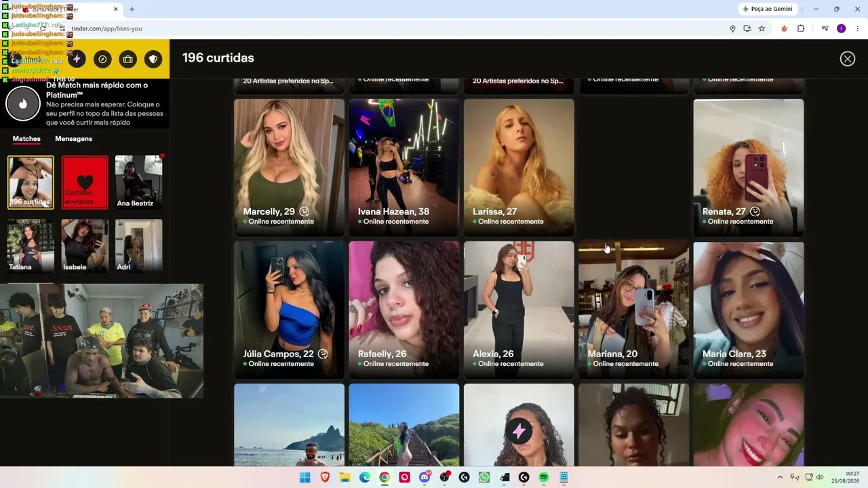Image resolution: width=868 pixels, height=488 pixels.
Task: Close the 196 curtidas likes panel
Action: click(848, 59)
